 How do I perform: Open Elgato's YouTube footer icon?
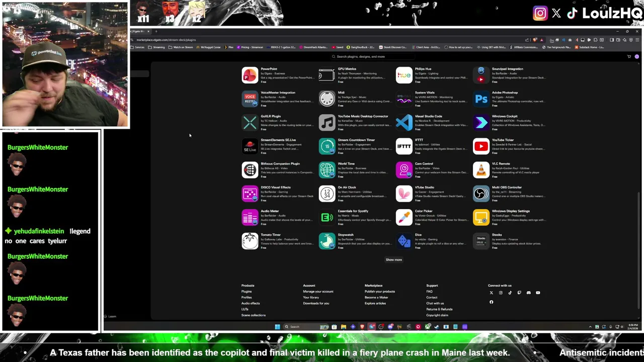(x=538, y=293)
